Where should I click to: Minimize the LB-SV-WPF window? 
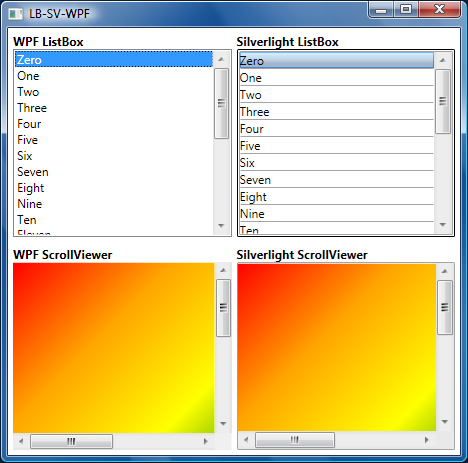click(x=381, y=10)
